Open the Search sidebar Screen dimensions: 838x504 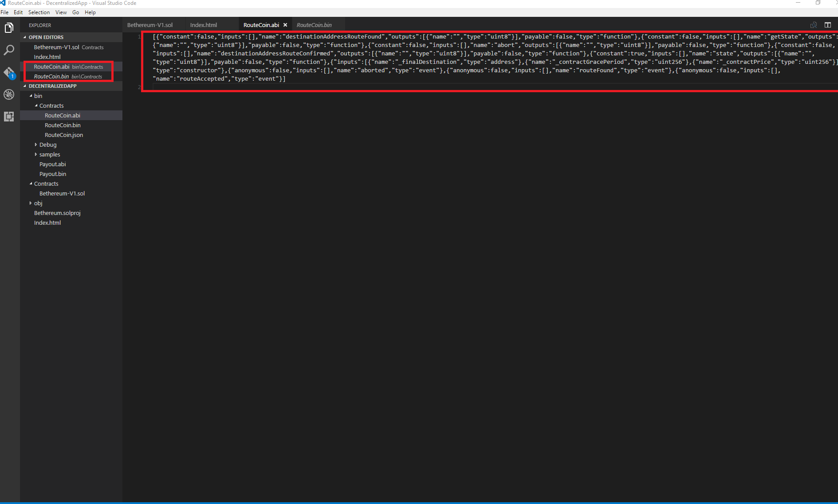coord(9,50)
